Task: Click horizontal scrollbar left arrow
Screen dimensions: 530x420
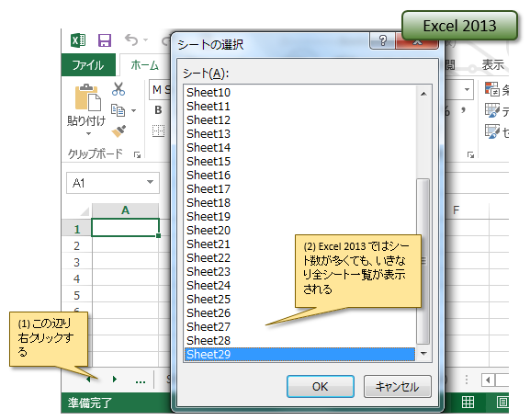Action: pos(488,380)
